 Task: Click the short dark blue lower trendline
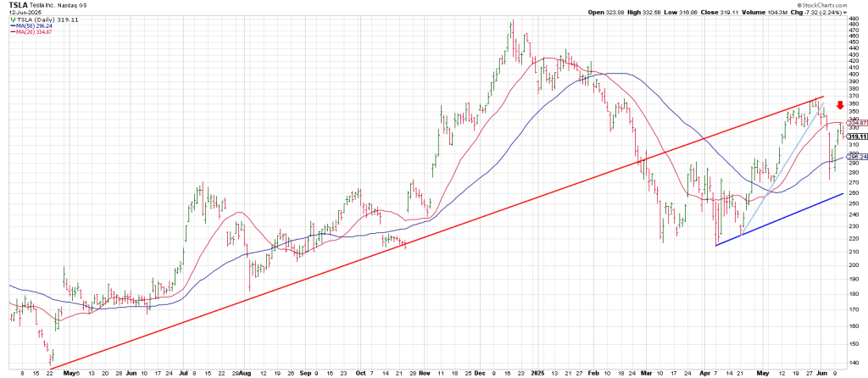[780, 220]
